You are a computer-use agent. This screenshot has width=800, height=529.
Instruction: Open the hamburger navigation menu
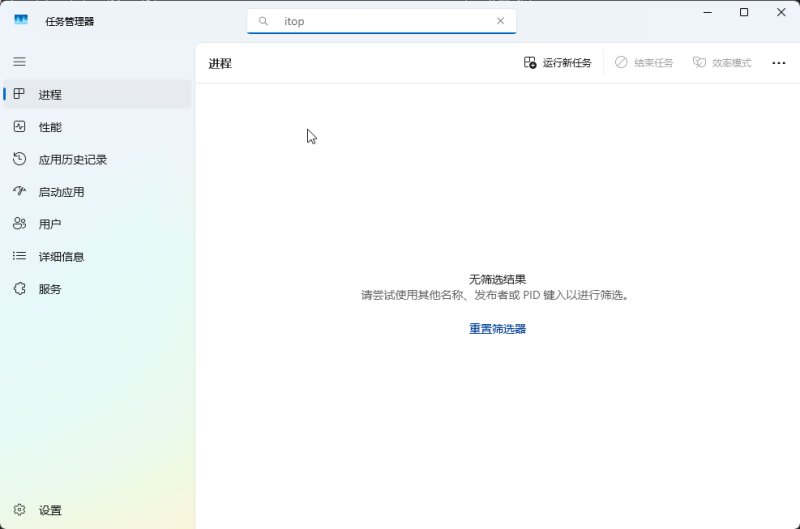coord(19,62)
